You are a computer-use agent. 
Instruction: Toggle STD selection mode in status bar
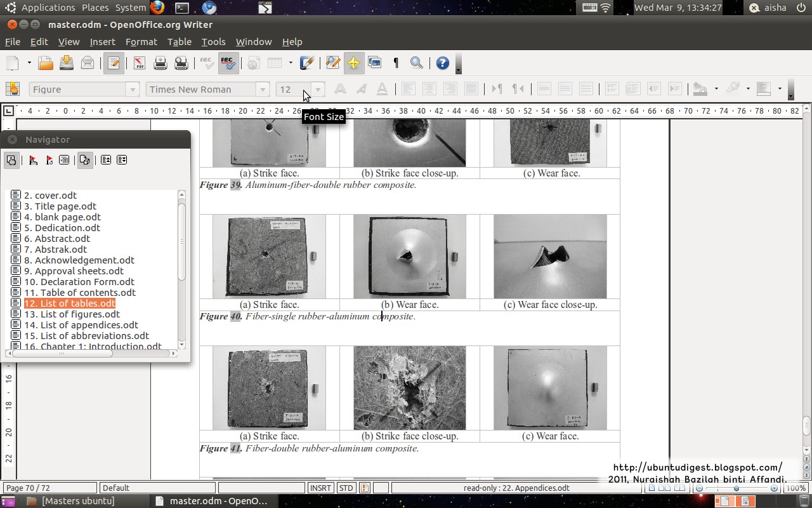pyautogui.click(x=346, y=488)
